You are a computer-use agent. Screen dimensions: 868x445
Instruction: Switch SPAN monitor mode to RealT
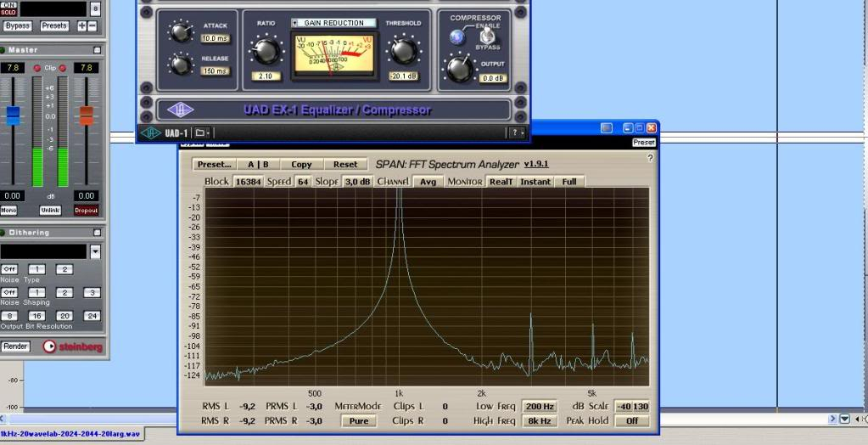(x=501, y=182)
